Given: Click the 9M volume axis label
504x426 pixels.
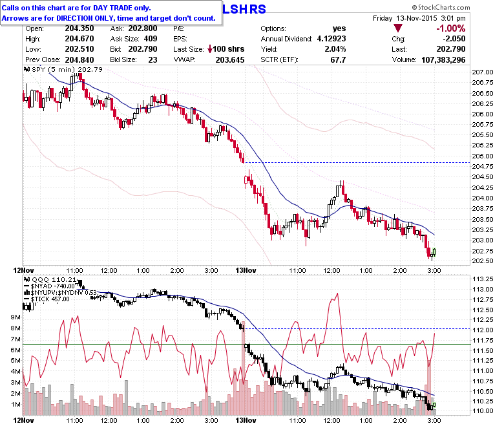Looking at the screenshot, I should pos(16,317).
